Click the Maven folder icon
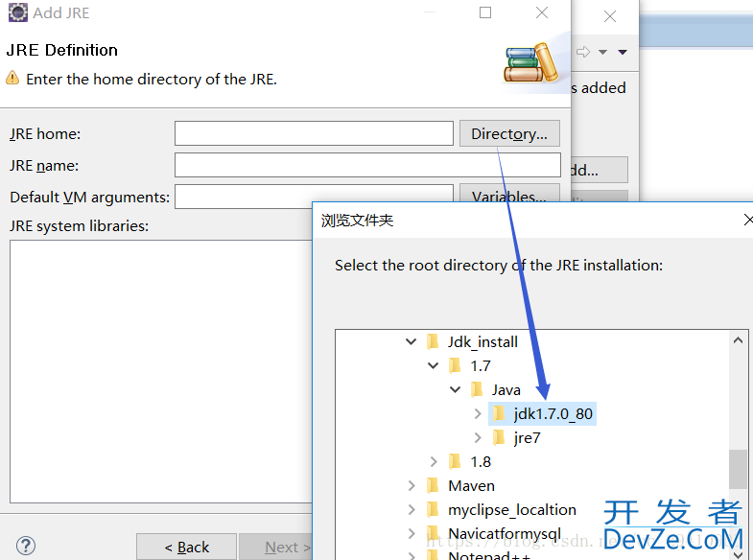Image resolution: width=753 pixels, height=560 pixels. [x=433, y=485]
